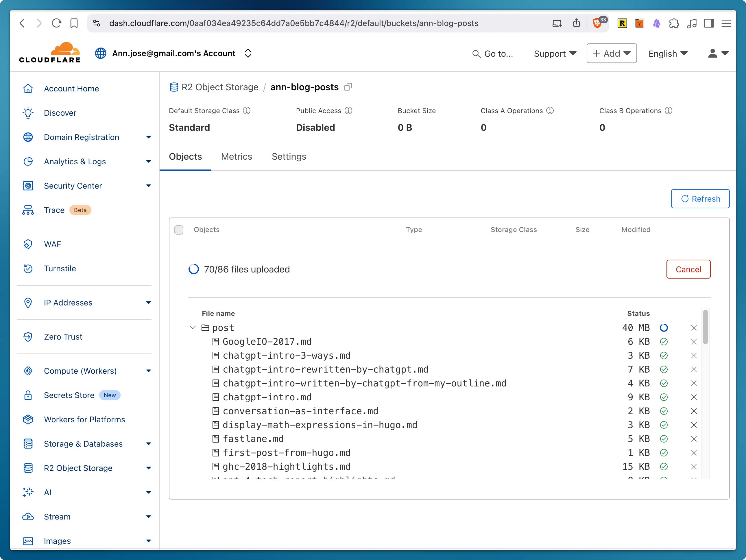Screen dimensions: 746x560
Task: Click the Refresh button
Action: (x=700, y=199)
